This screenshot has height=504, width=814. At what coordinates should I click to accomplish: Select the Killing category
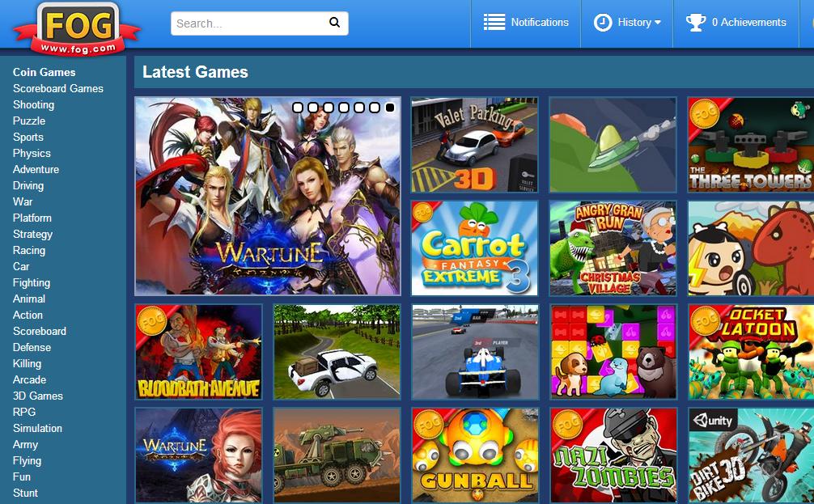tap(27, 363)
